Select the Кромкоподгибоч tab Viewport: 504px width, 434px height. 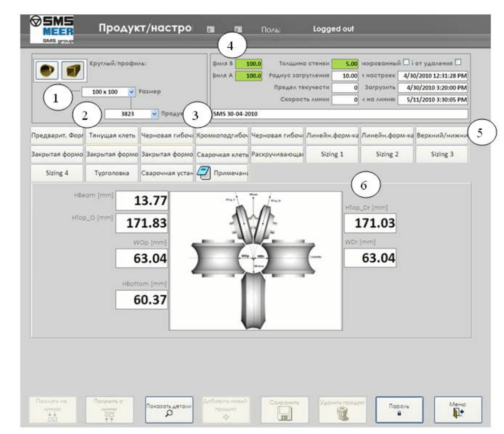222,136
